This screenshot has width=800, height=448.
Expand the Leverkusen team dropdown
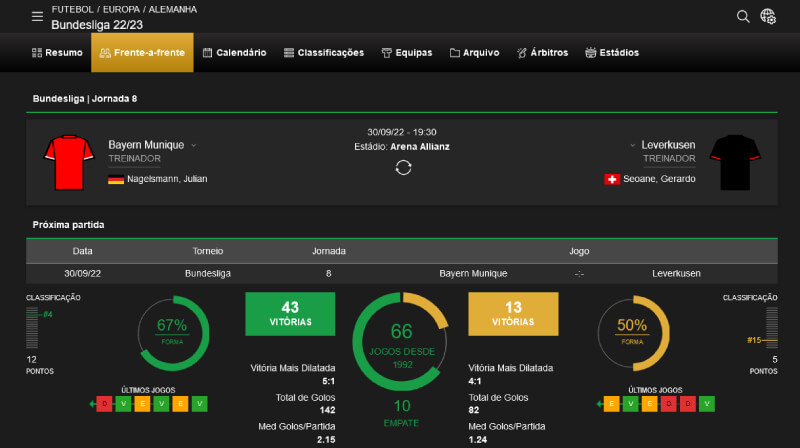click(x=633, y=145)
